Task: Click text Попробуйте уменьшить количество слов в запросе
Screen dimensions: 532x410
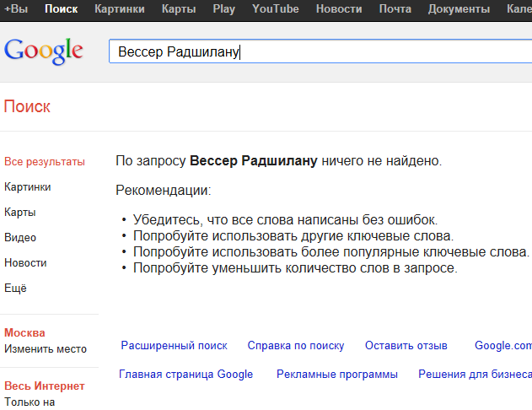Action: pyautogui.click(x=295, y=268)
